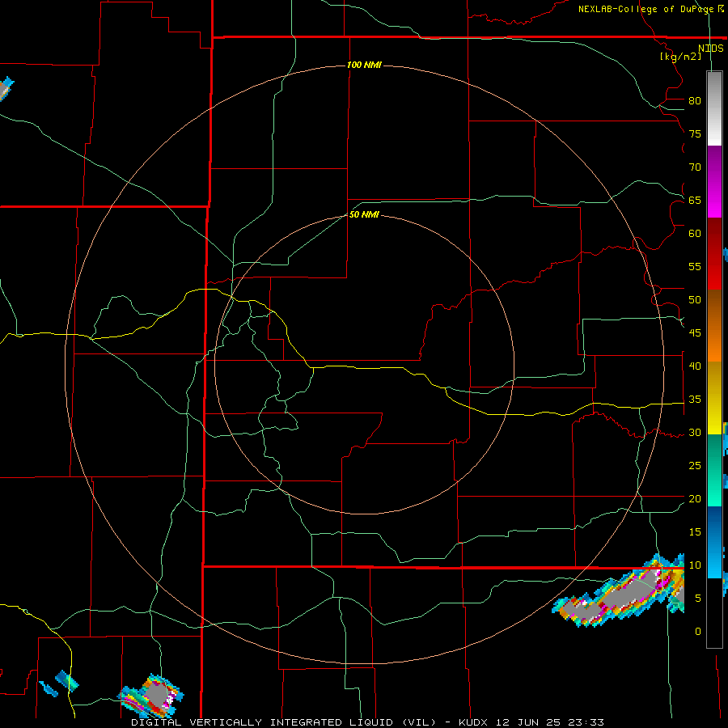The image size is (728, 728).
Task: Select the orange-brown segment of the color scale
Action: coord(714,325)
